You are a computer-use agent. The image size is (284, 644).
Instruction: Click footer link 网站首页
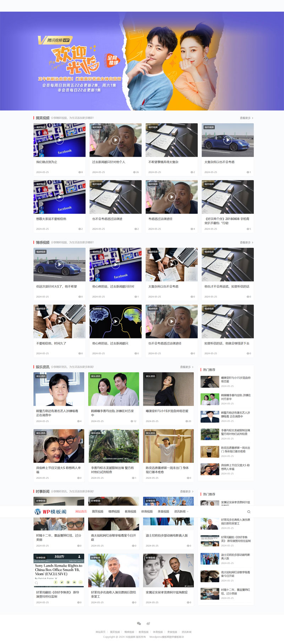100,632
